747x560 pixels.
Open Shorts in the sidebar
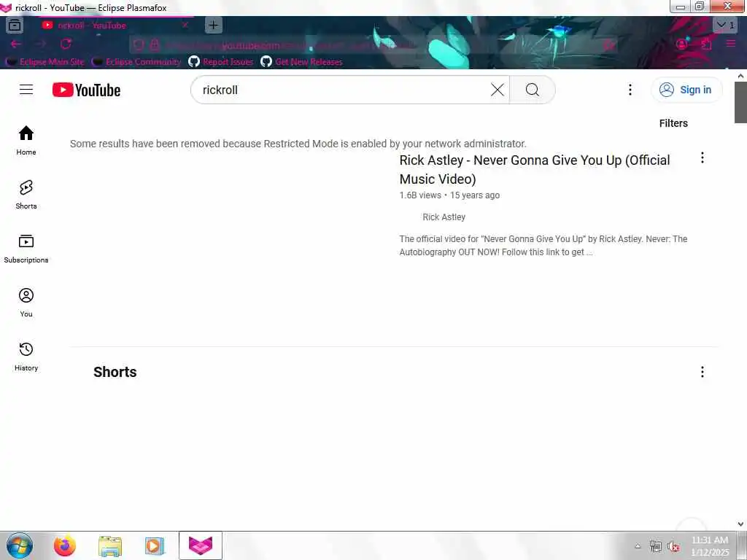point(26,194)
